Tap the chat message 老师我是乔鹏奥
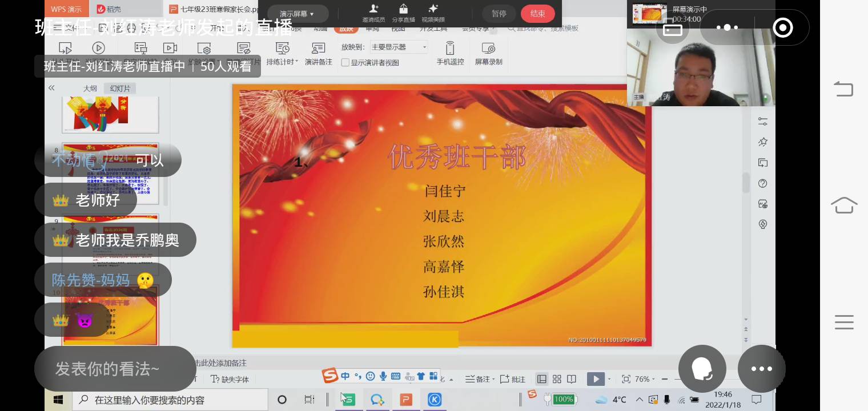The image size is (868, 411). 115,240
